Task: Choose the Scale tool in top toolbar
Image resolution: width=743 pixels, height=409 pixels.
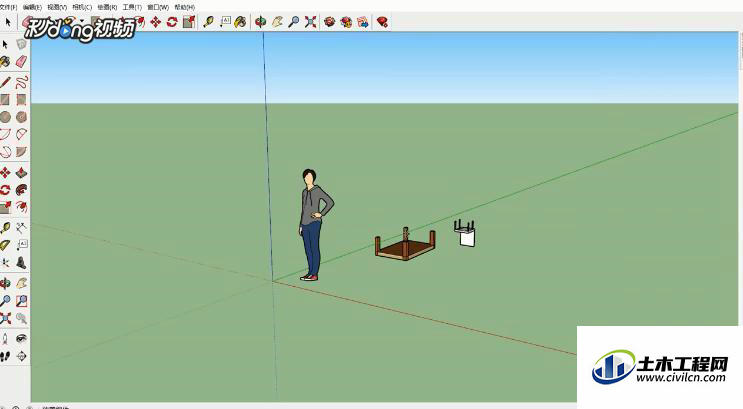Action: pyautogui.click(x=189, y=22)
